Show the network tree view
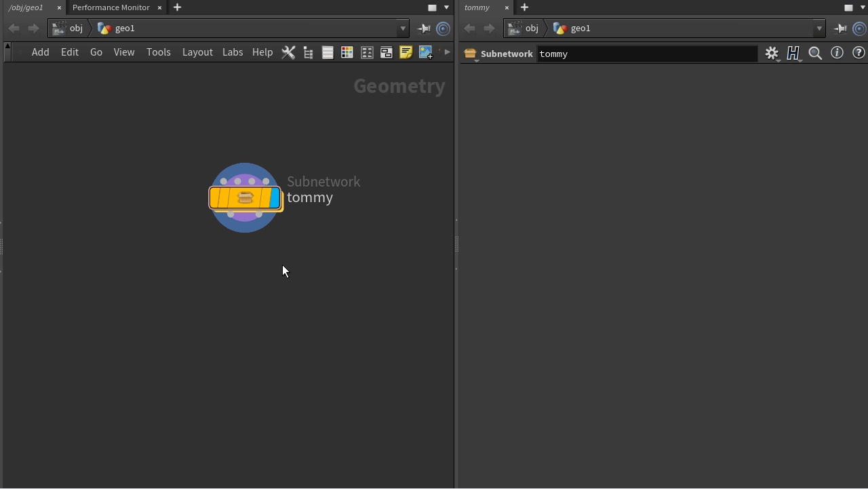 tap(308, 53)
